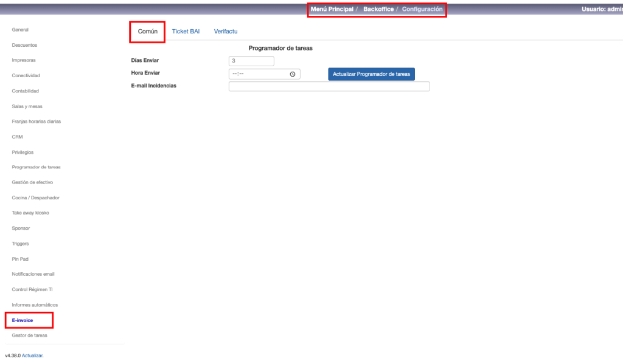Open the Ticket BAI tab
This screenshot has height=364, width=623.
click(186, 31)
